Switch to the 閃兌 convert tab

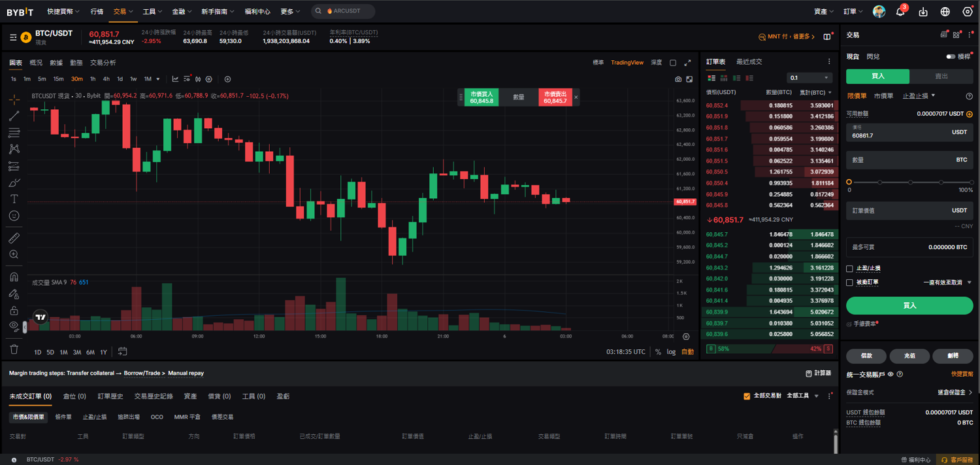pos(873,57)
